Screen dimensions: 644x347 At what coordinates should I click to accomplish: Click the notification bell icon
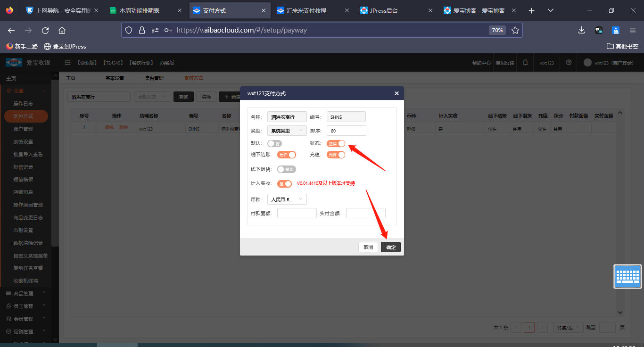coord(525,62)
